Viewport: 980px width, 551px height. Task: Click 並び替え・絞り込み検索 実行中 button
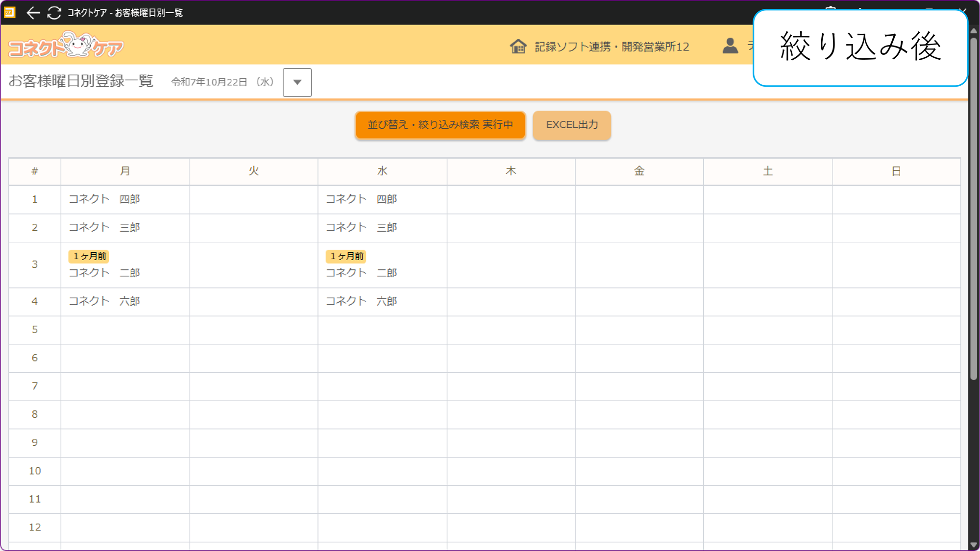440,125
